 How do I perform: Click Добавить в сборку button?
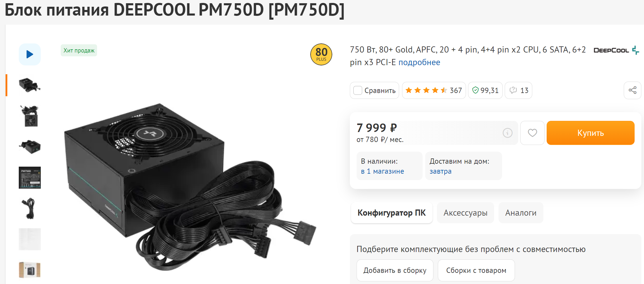pyautogui.click(x=395, y=270)
